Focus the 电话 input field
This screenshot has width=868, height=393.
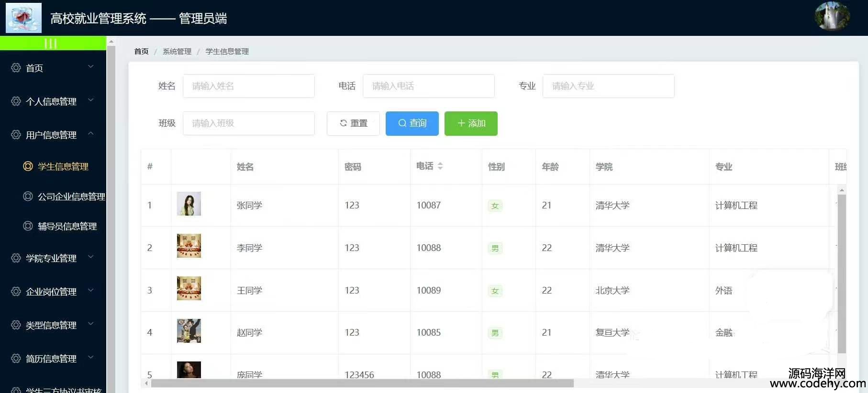(x=429, y=86)
